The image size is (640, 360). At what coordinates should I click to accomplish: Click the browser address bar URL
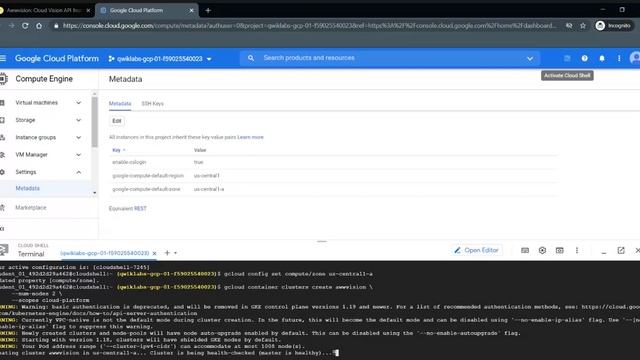pyautogui.click(x=309, y=26)
